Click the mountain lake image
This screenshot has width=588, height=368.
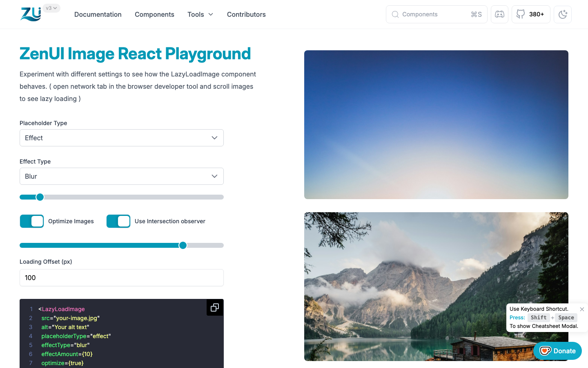(436, 287)
